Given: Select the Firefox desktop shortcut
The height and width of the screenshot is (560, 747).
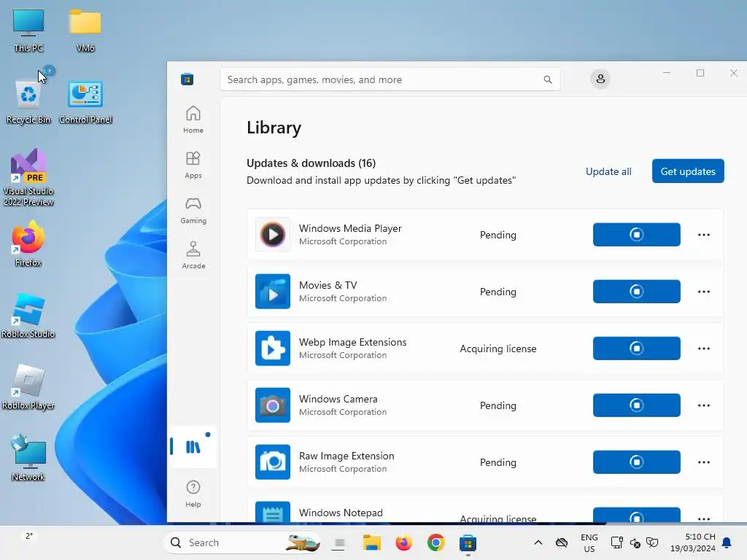Looking at the screenshot, I should tap(28, 244).
